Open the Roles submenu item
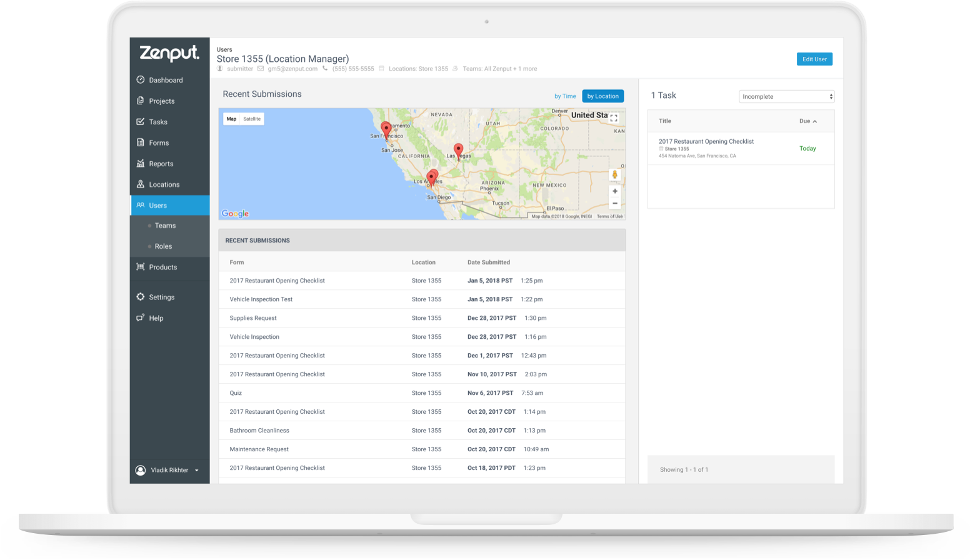Image resolution: width=970 pixels, height=560 pixels. click(x=163, y=246)
